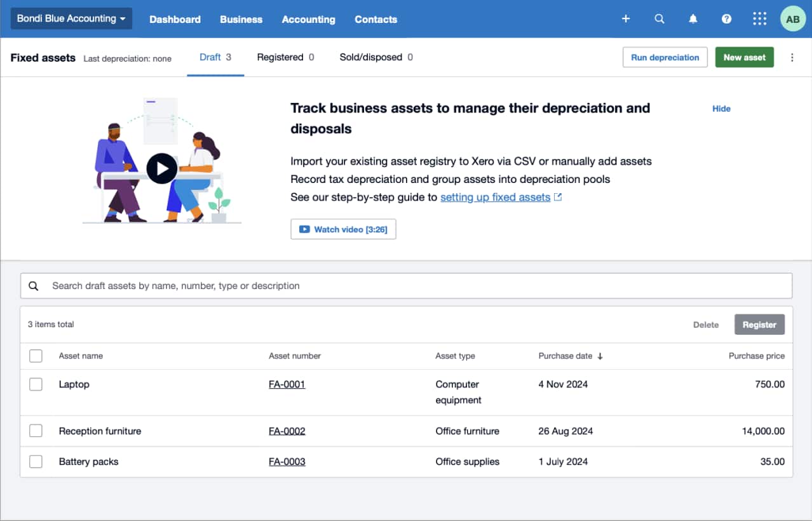Open the Accounting menu
The image size is (812, 521).
[x=308, y=19]
